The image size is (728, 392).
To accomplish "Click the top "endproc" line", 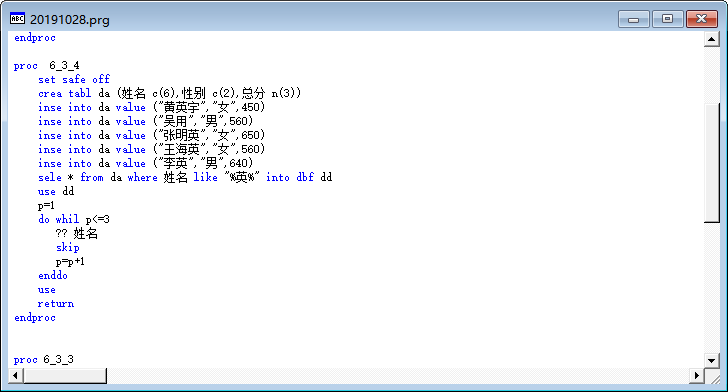I will [35, 38].
